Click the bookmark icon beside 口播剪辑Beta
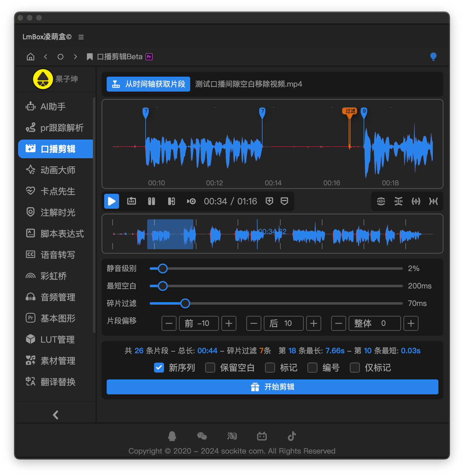464x476 pixels. pyautogui.click(x=90, y=57)
